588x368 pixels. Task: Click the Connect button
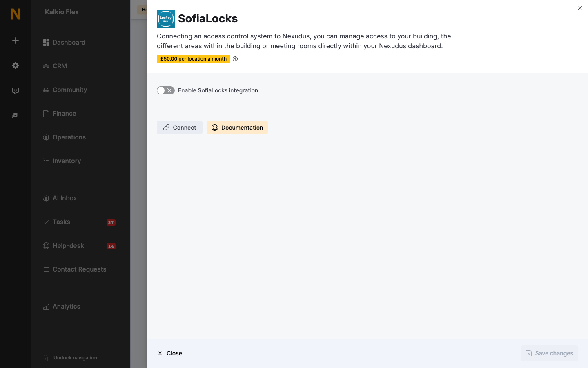pyautogui.click(x=180, y=128)
